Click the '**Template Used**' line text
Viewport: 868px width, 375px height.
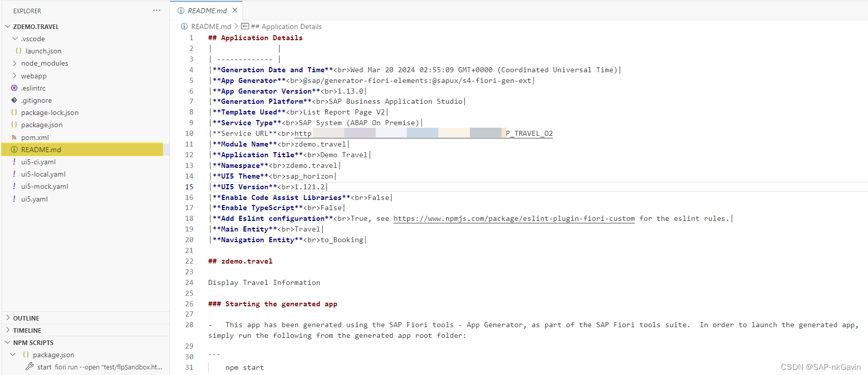click(298, 112)
